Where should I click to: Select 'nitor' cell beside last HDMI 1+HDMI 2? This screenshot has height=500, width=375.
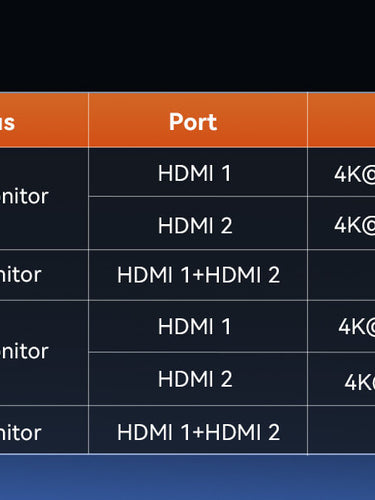click(44, 430)
